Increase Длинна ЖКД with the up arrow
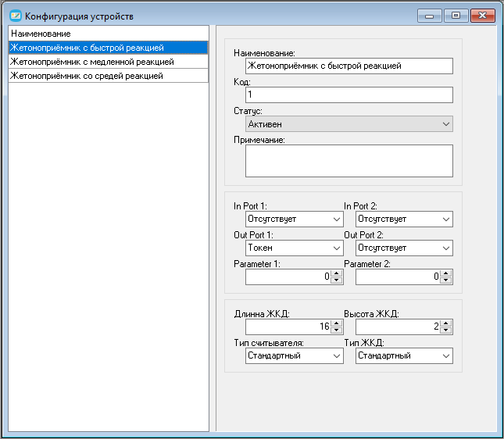 point(336,323)
